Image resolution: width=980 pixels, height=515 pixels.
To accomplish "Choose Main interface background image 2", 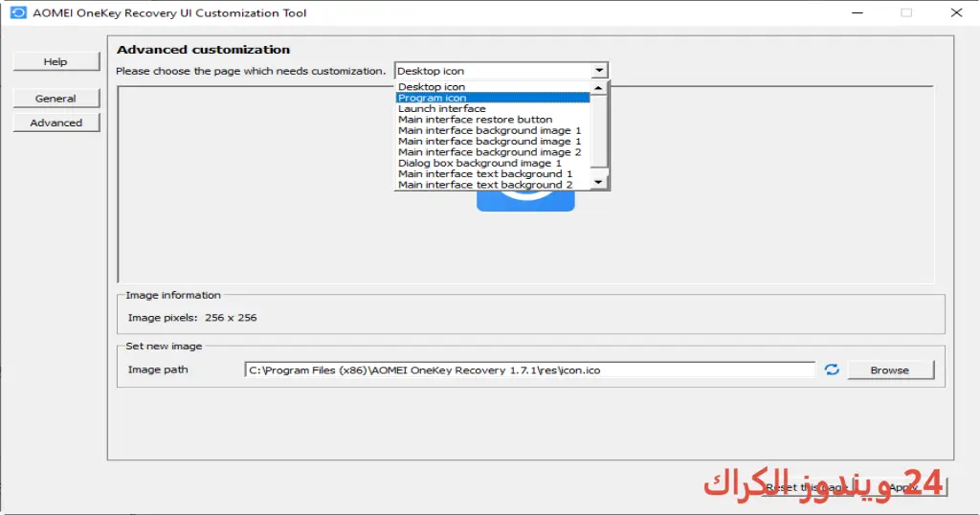I will (493, 152).
